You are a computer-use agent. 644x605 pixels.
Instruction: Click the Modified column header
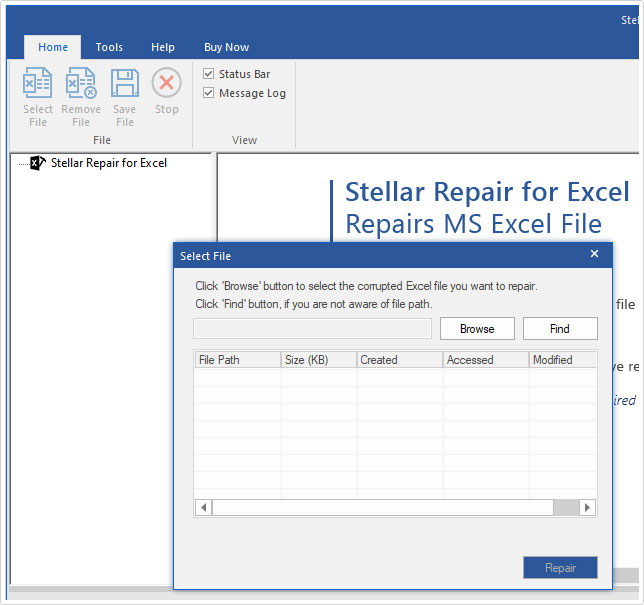[563, 360]
